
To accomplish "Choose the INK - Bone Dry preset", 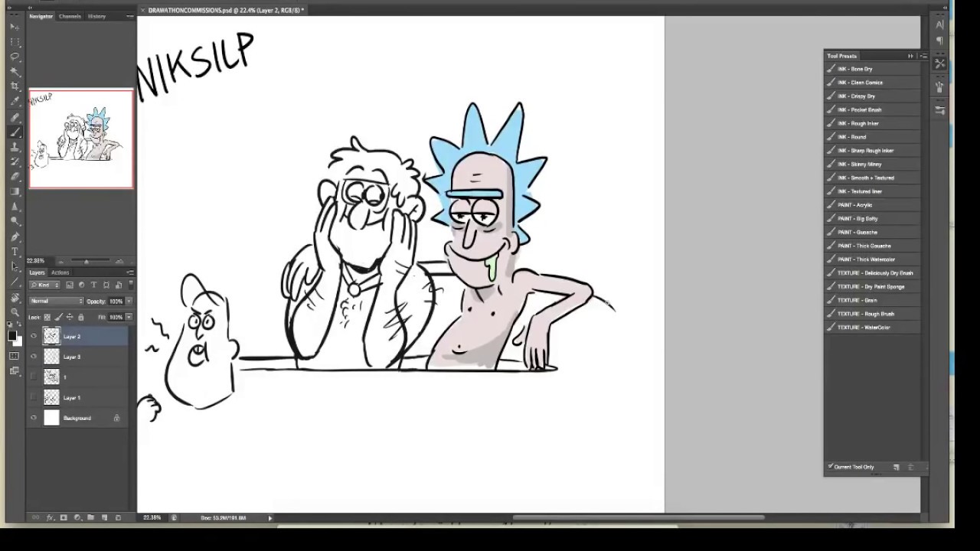I will click(872, 69).
